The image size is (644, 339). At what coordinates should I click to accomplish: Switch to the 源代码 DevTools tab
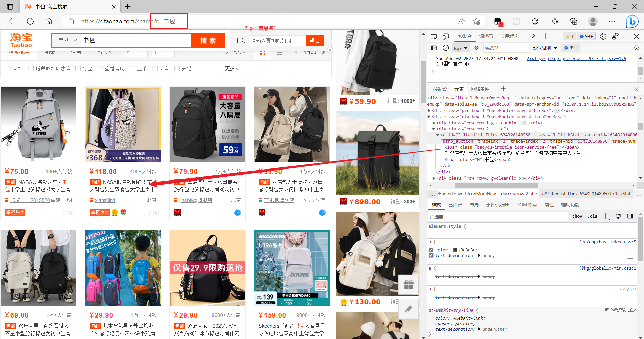pyautogui.click(x=486, y=36)
